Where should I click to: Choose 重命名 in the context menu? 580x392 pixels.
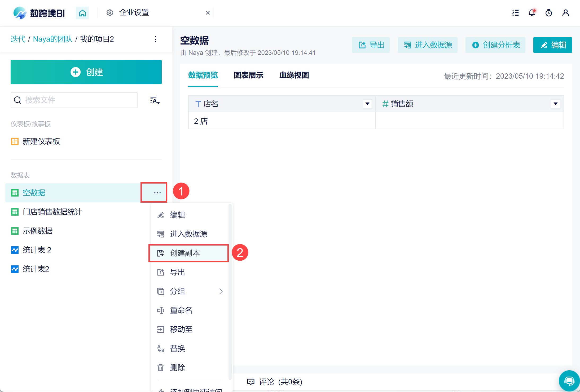[x=181, y=310]
